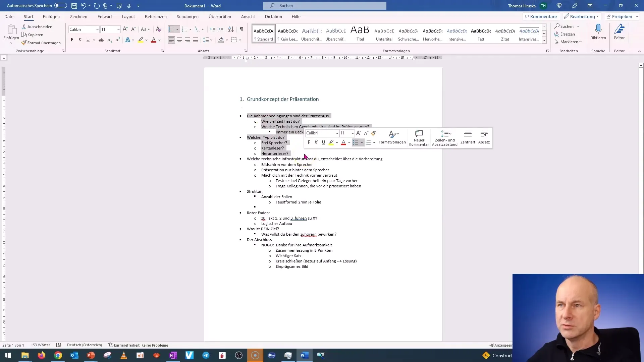Click ribbon text highlight color
Image resolution: width=644 pixels, height=362 pixels.
pos(141,40)
